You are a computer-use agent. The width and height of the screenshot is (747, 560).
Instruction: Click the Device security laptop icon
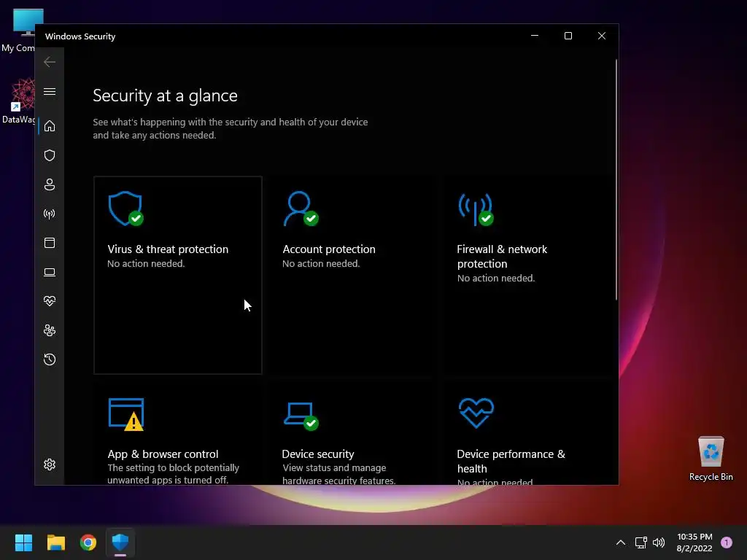pos(301,416)
